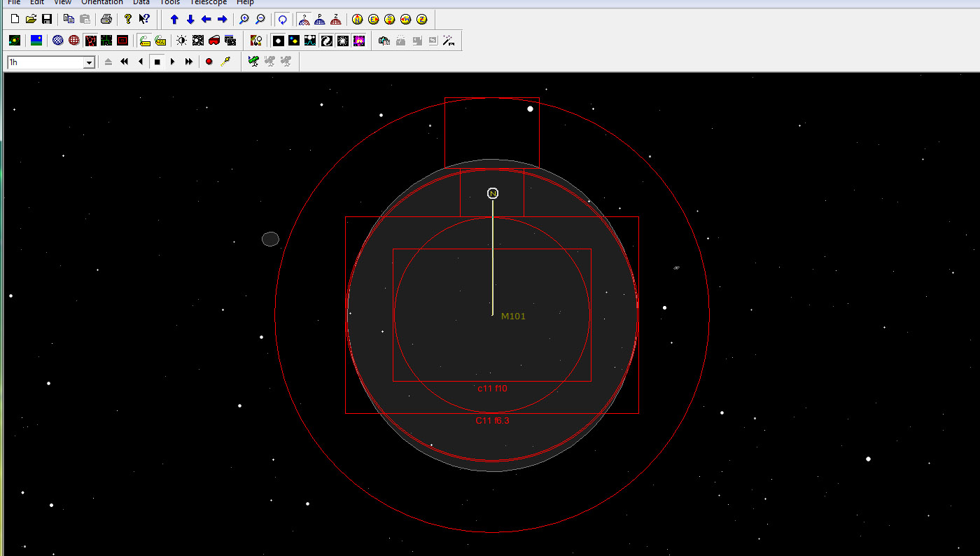Viewport: 980px width, 556px height.
Task: Look north with the N compass button
Action: point(358,19)
